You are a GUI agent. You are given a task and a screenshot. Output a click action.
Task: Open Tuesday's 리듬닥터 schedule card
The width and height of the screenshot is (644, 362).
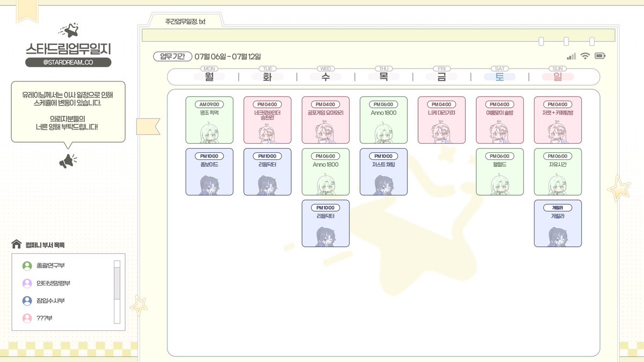[x=267, y=172]
